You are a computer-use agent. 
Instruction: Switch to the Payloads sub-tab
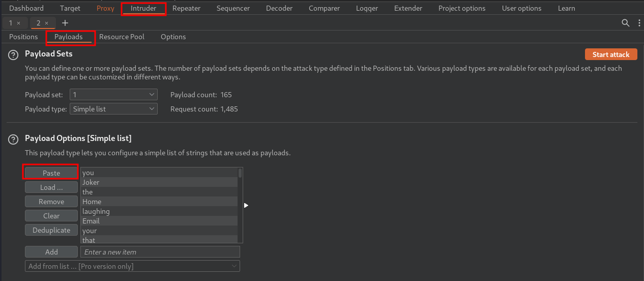click(69, 37)
